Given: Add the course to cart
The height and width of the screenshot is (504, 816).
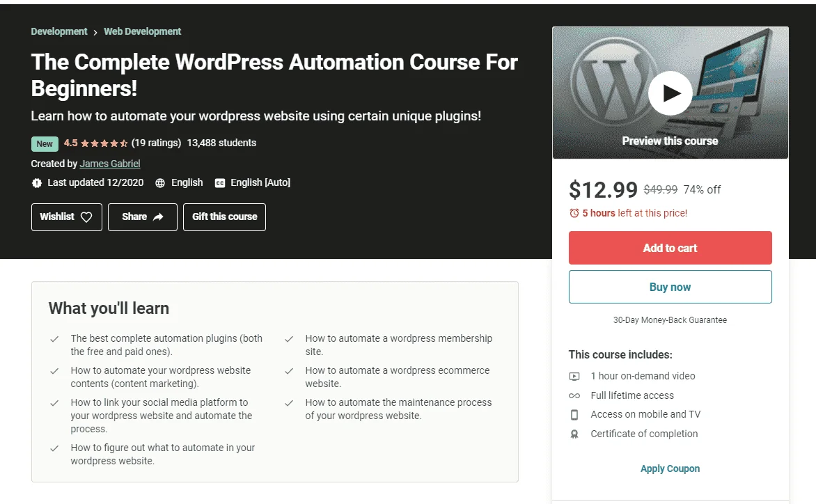Looking at the screenshot, I should tap(670, 248).
